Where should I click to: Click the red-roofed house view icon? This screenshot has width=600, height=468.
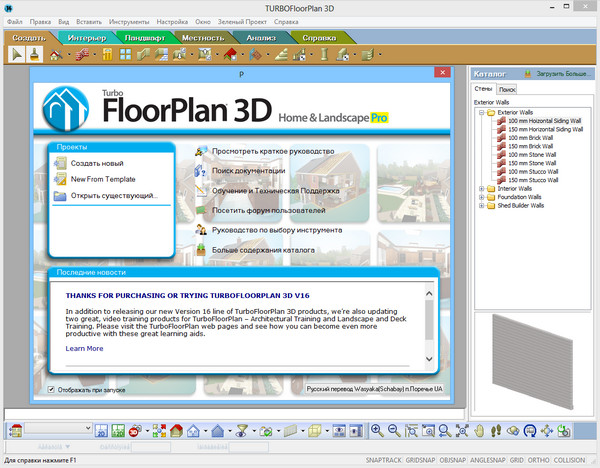click(x=176, y=431)
